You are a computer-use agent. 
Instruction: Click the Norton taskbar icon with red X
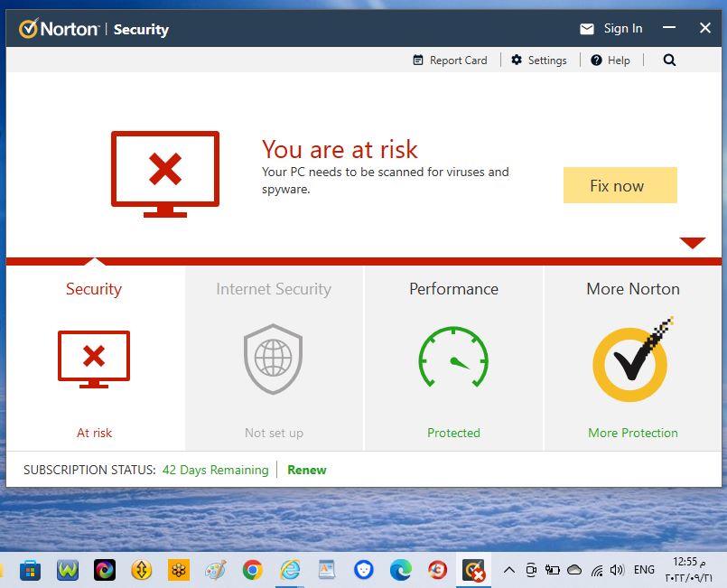tap(474, 570)
